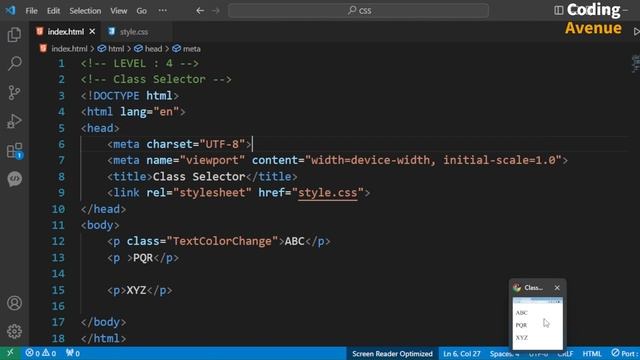The width and height of the screenshot is (640, 360).
Task: Go forward with the right arrow
Action: pyautogui.click(x=216, y=11)
